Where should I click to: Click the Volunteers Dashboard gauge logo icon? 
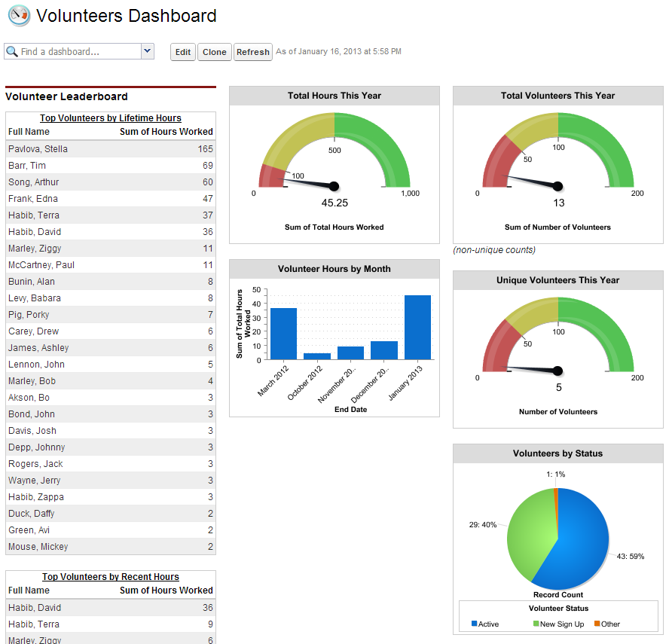18,16
